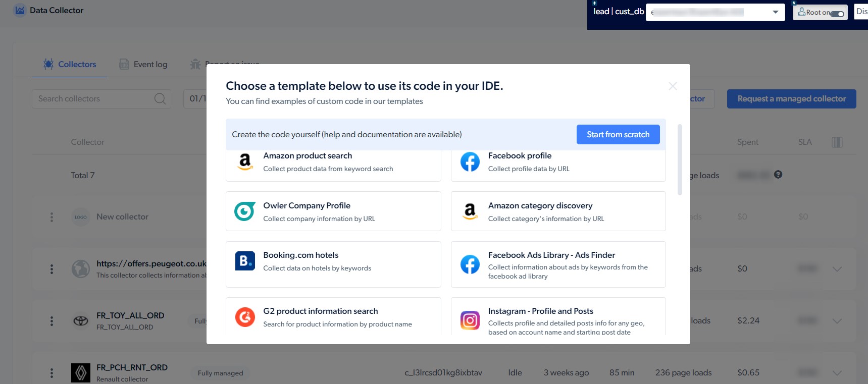Switch to the Collectors tab
Screen dimensions: 868x384
click(70, 64)
